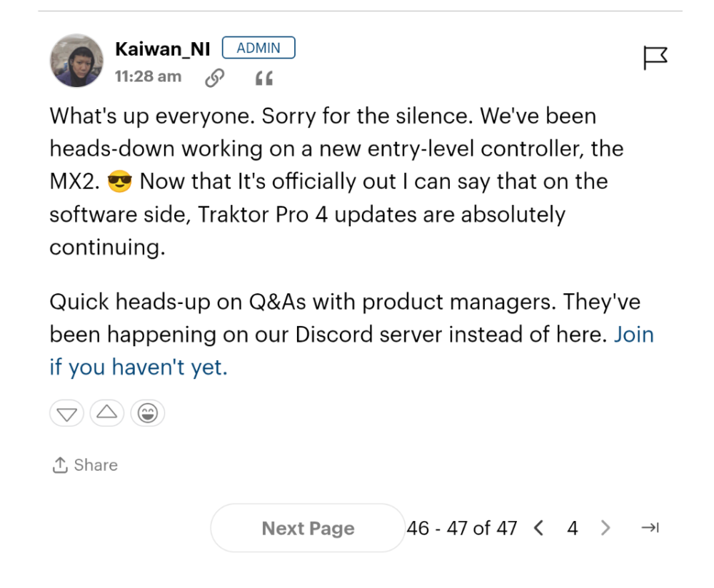Click the 11:28 am timestamp
The height and width of the screenshot is (588, 714).
pyautogui.click(x=148, y=77)
